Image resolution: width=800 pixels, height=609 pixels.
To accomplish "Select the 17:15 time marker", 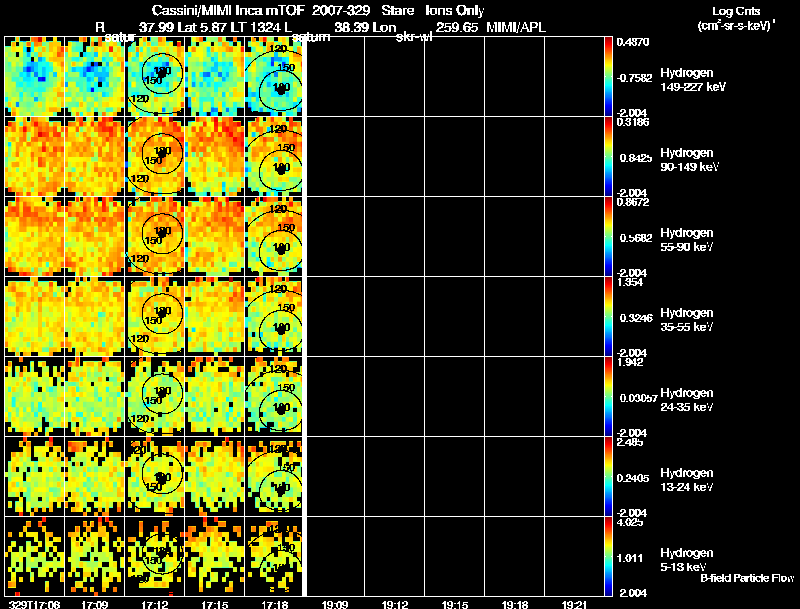I will [x=214, y=604].
